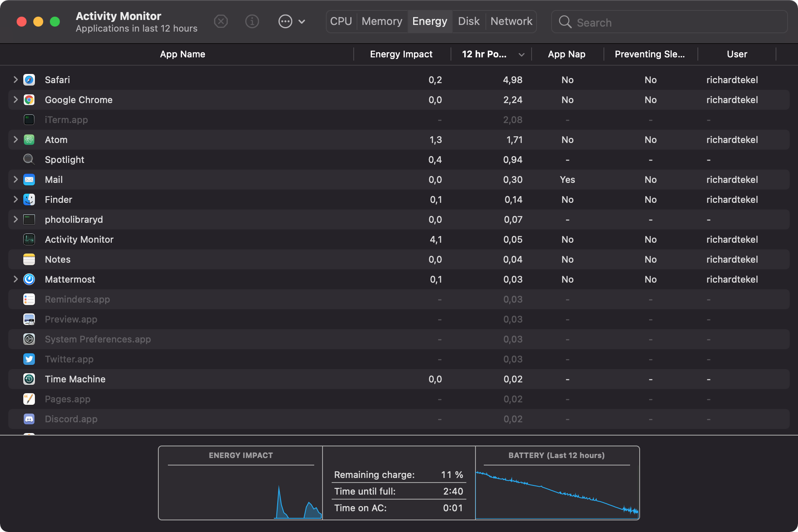The width and height of the screenshot is (798, 532).
Task: Click the Battery last 12 hours graph
Action: 557,491
